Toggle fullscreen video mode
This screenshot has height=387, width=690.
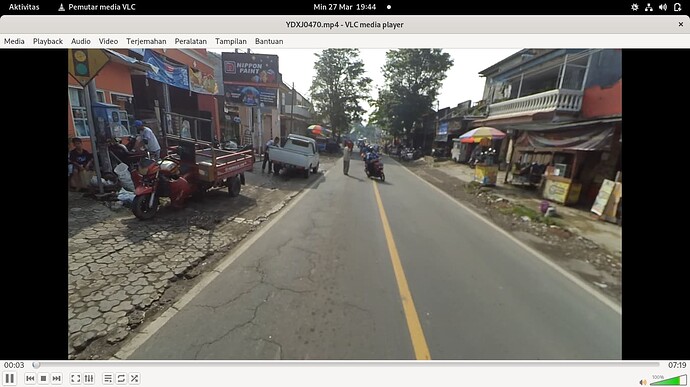(76, 378)
